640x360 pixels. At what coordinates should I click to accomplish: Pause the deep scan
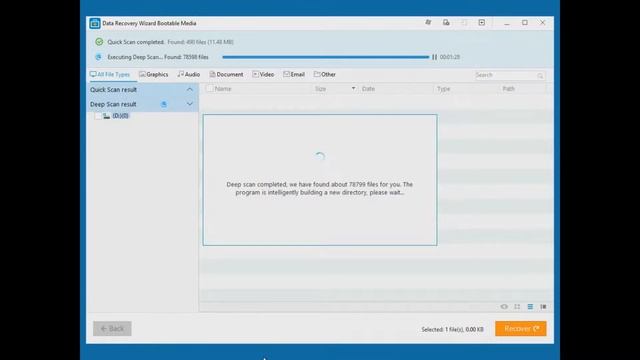click(434, 57)
